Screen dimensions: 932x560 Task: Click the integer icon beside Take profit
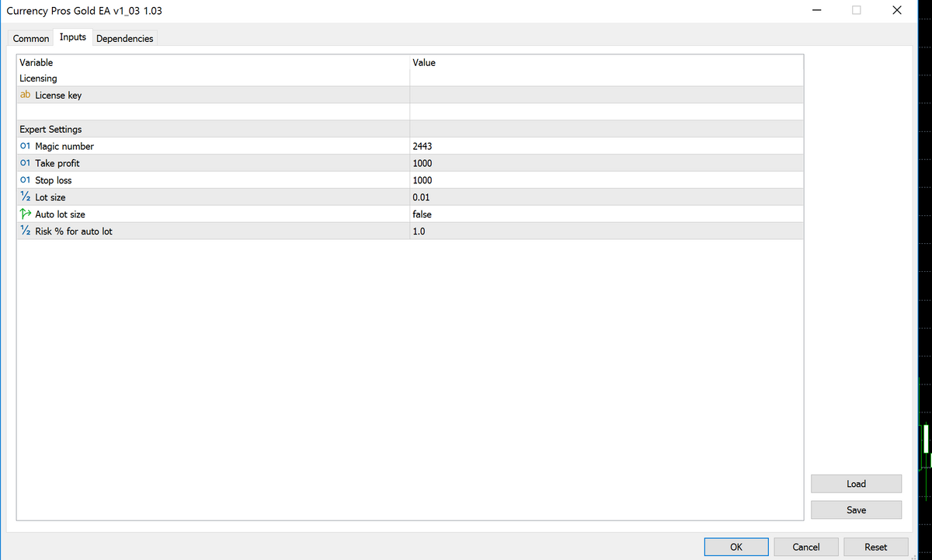click(x=25, y=163)
